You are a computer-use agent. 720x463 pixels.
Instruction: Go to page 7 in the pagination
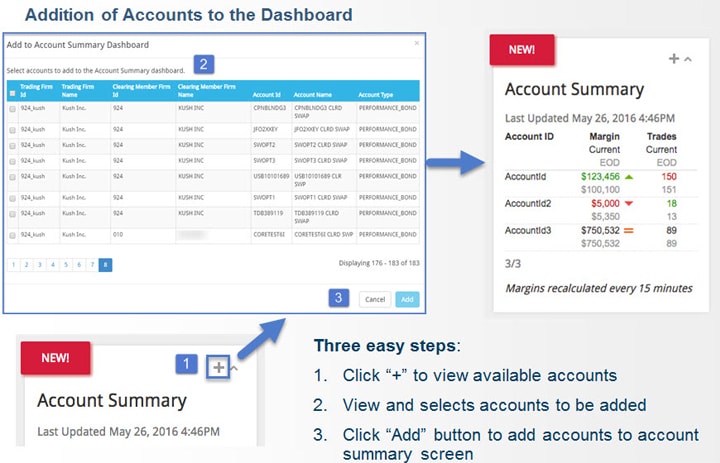(x=91, y=265)
